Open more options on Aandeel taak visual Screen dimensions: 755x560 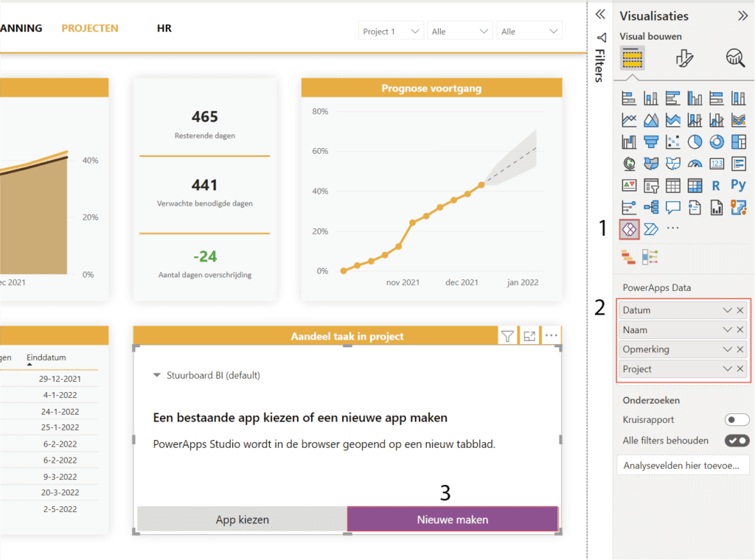click(552, 336)
